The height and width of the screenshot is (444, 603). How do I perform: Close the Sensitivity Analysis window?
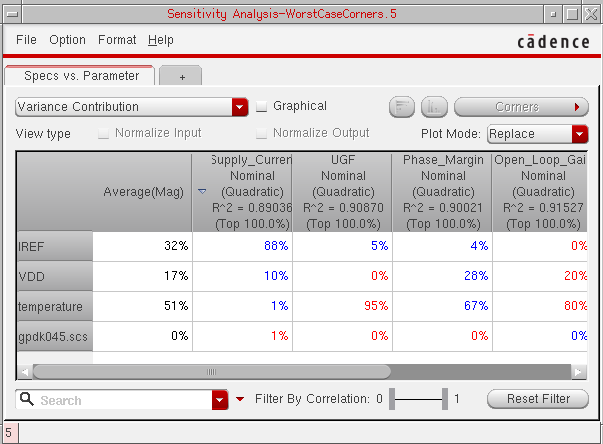pyautogui.click(x=591, y=15)
